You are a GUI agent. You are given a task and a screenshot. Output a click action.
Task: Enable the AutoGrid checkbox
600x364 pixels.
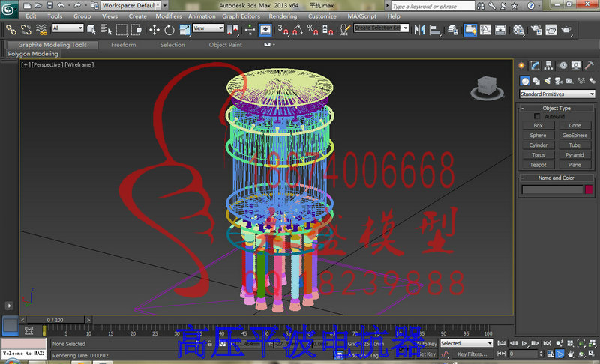pos(537,116)
